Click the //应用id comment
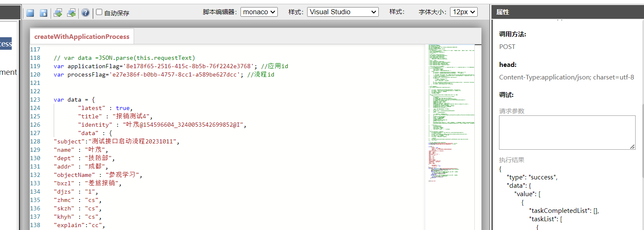Screen dimensions: 644x230 pos(274,66)
